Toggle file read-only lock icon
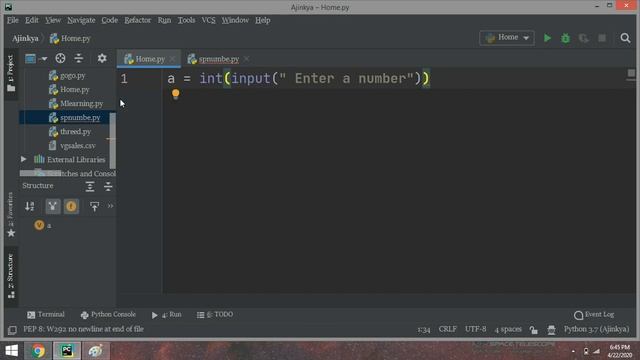Viewport: 640px width, 360px height. click(533, 329)
